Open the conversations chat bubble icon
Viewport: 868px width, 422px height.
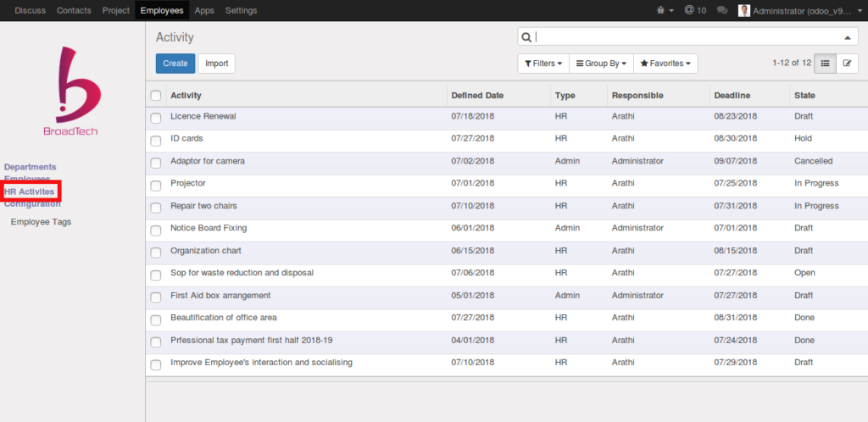pos(722,10)
